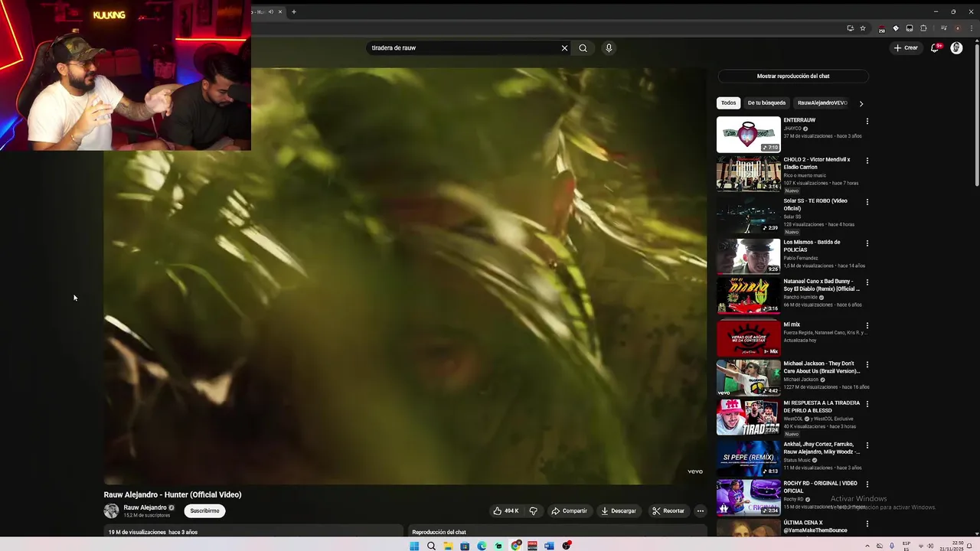Image resolution: width=980 pixels, height=551 pixels.
Task: Open the Soy El Diablo (Remix) title
Action: coord(822,285)
